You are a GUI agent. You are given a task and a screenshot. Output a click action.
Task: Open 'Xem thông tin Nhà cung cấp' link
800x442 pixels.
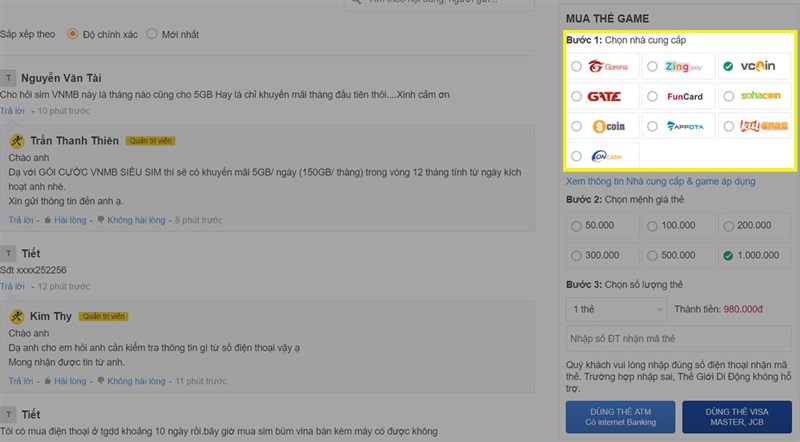click(x=660, y=181)
